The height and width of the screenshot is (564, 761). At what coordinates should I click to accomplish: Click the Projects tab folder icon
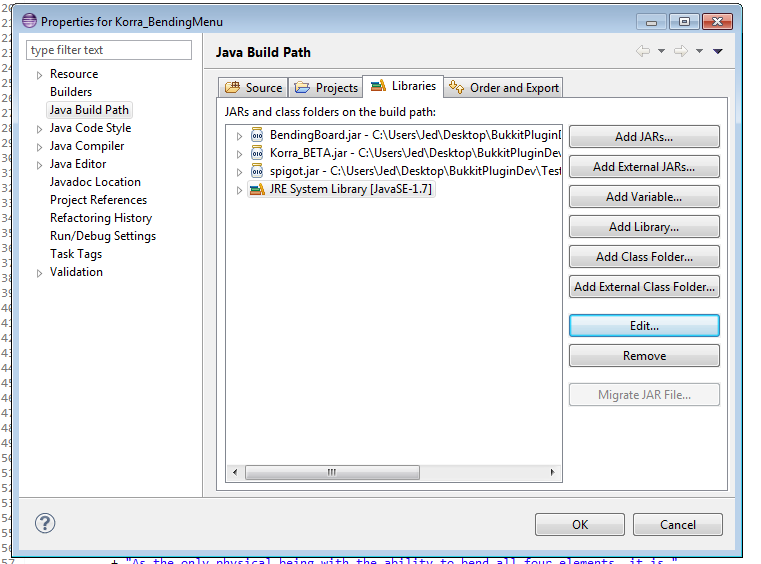tap(302, 87)
